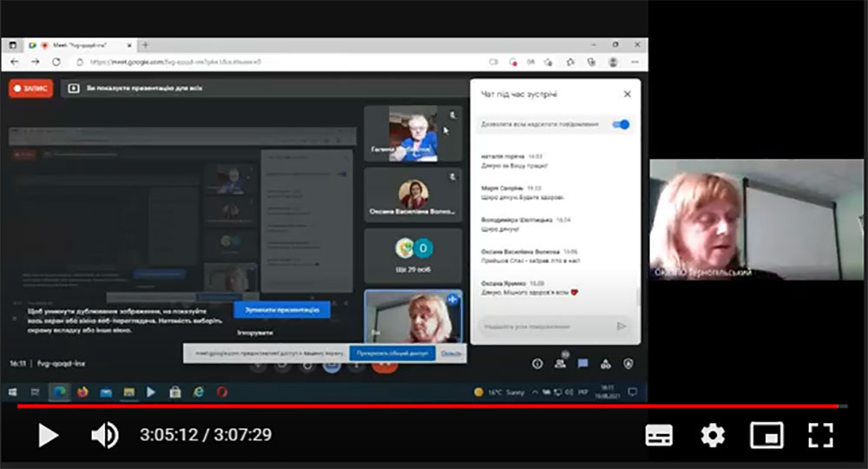Close the meeting chat panel

coord(628,94)
